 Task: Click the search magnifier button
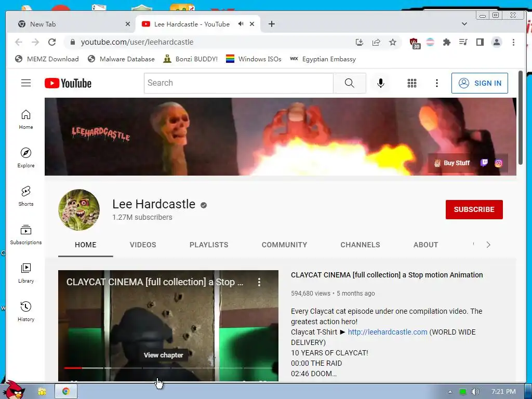pos(350,83)
